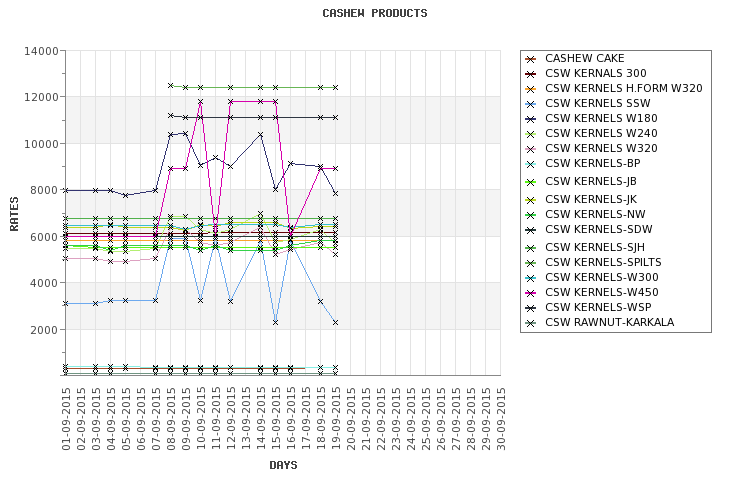Select the CSW KERNELS-WSP legend entry
Image resolution: width=750 pixels, height=500 pixels.
(x=597, y=307)
